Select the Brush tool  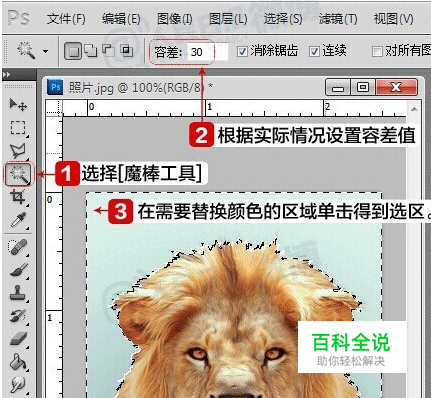point(18,270)
